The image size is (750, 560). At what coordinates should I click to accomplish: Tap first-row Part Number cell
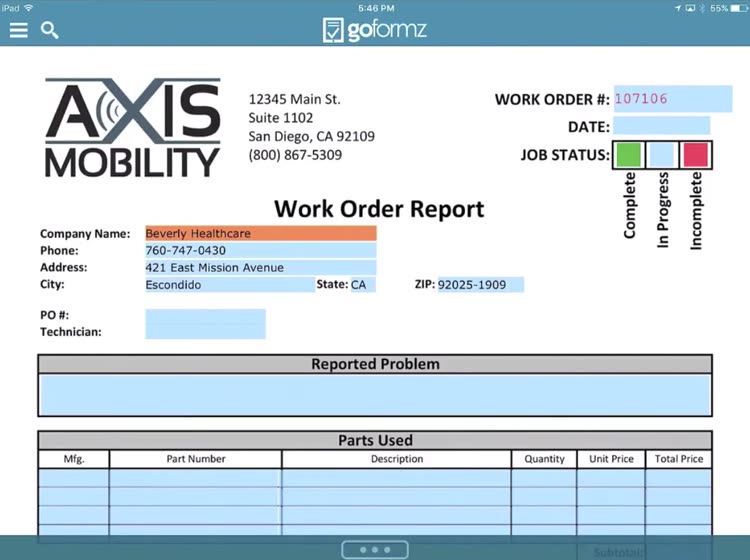(195, 478)
